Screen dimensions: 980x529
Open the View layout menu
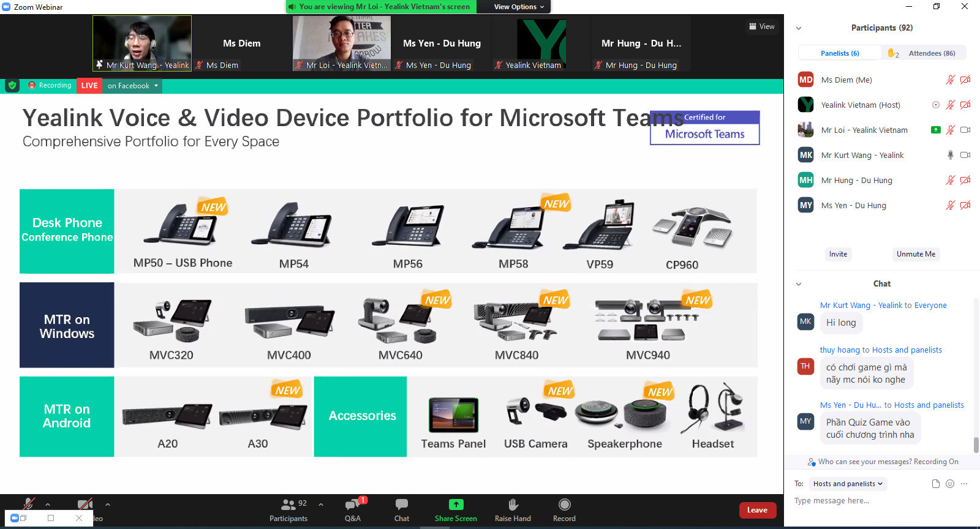pos(761,26)
